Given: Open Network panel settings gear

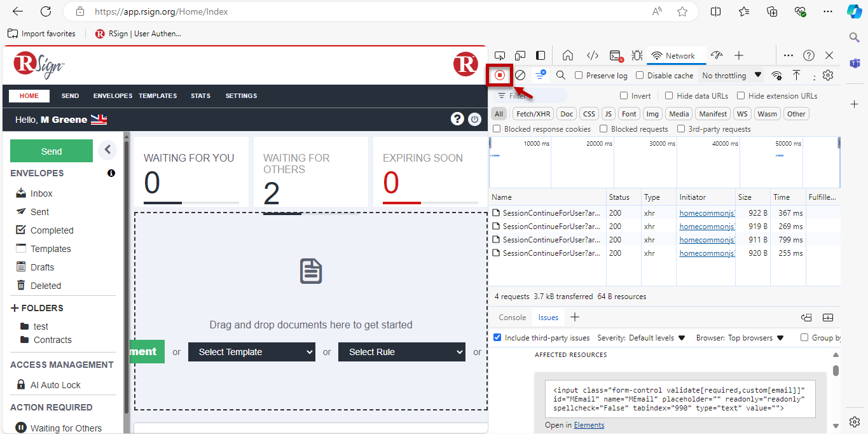Looking at the screenshot, I should [x=827, y=75].
